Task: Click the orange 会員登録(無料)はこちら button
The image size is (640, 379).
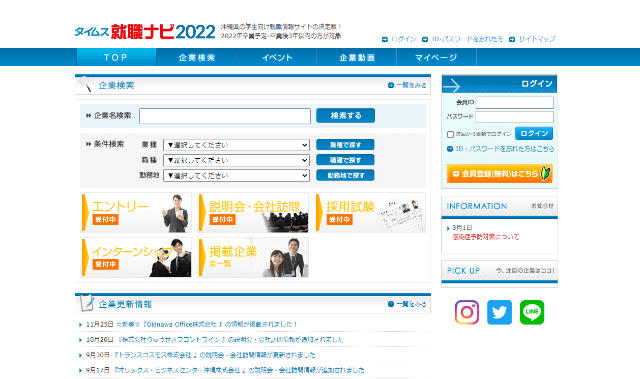Action: point(500,173)
